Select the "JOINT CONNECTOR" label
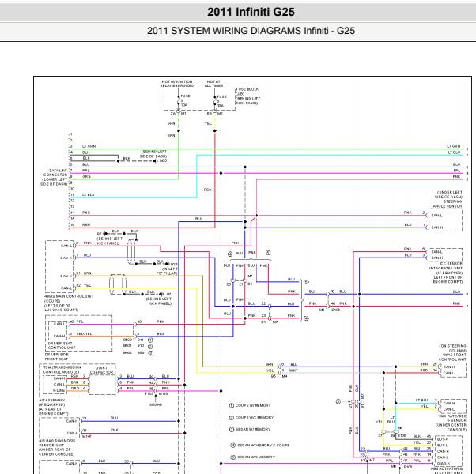This screenshot has height=474, width=476. [102, 370]
